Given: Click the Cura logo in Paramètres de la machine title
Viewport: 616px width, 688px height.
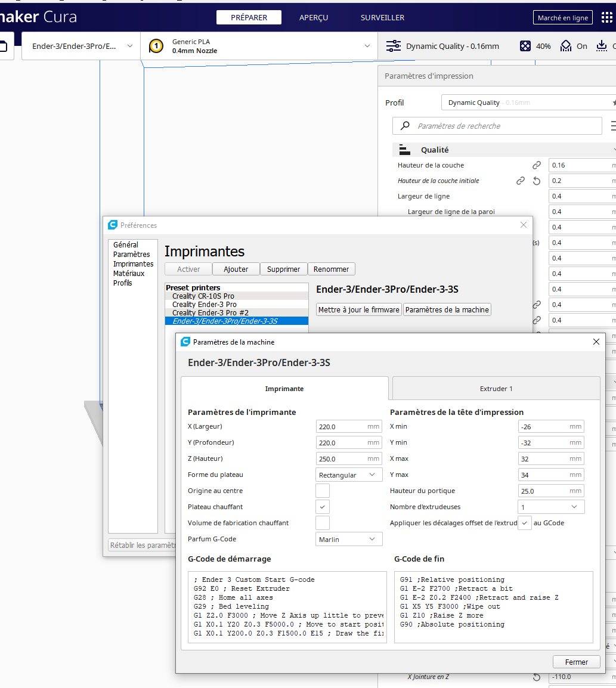Looking at the screenshot, I should point(185,342).
